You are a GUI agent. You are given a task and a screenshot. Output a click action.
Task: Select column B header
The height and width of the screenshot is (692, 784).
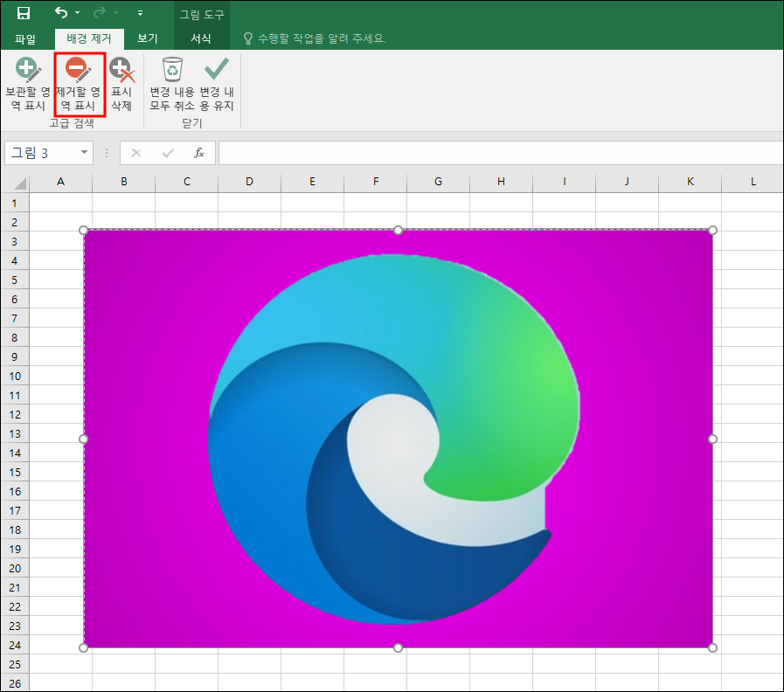pyautogui.click(x=123, y=182)
